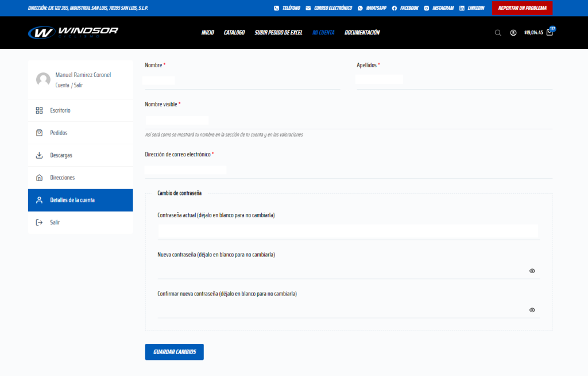Click the Teléfono phone icon
588x376 pixels.
[x=276, y=8]
